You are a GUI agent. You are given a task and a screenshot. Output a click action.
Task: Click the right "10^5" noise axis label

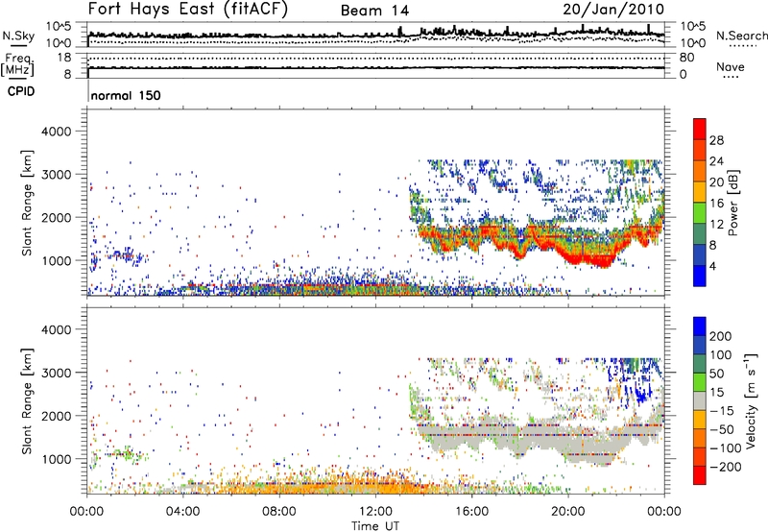[692, 27]
